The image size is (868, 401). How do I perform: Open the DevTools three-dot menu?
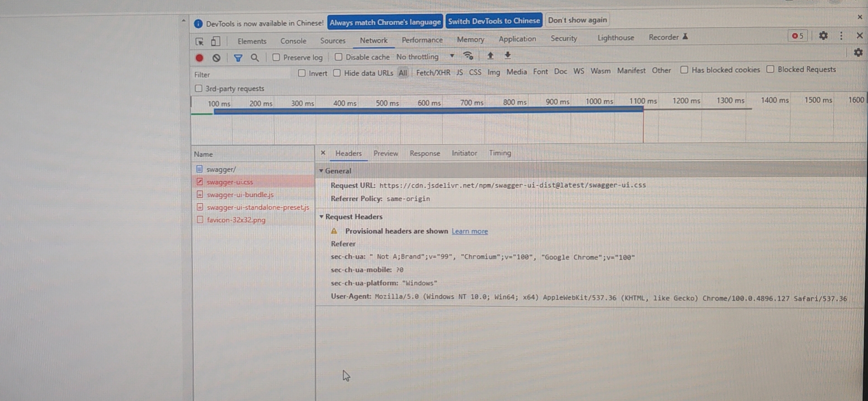click(x=841, y=35)
